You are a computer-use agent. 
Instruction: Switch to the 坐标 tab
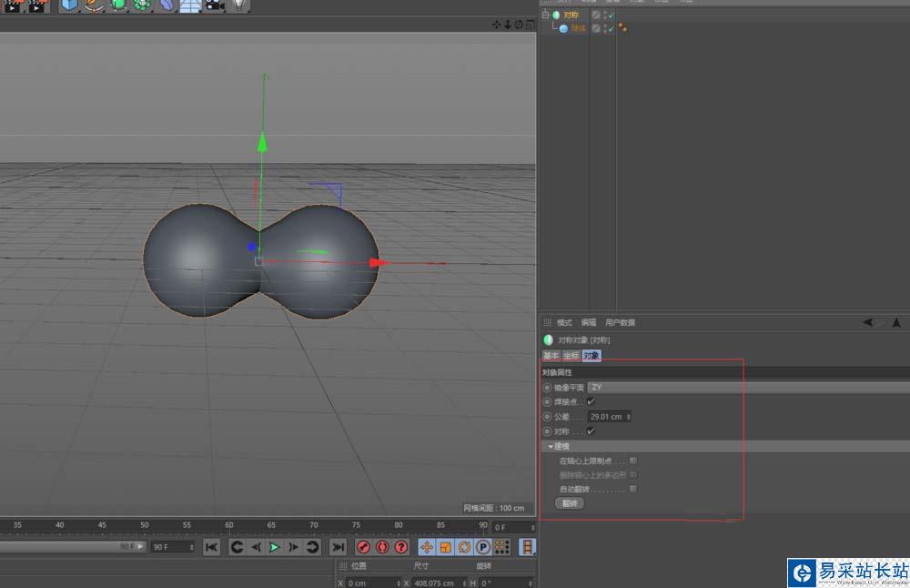coord(571,356)
